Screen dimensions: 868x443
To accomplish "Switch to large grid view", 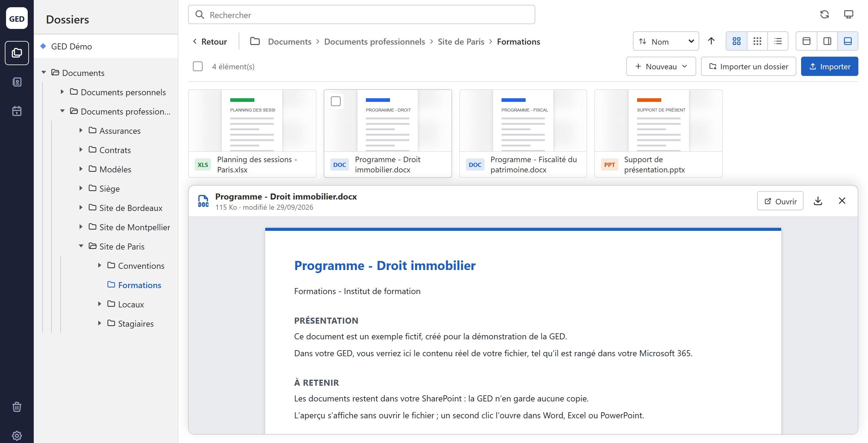I will [x=737, y=41].
